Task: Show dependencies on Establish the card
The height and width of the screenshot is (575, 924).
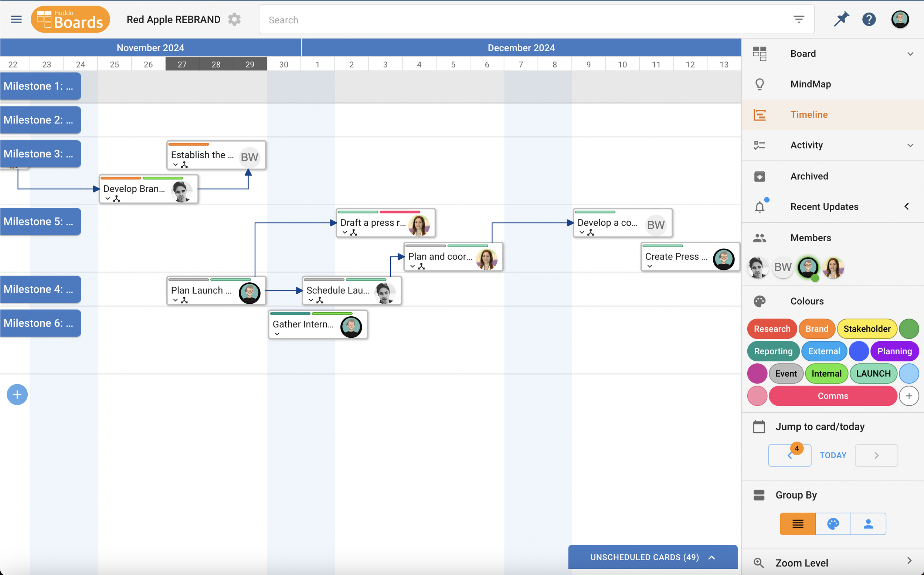Action: pyautogui.click(x=184, y=165)
